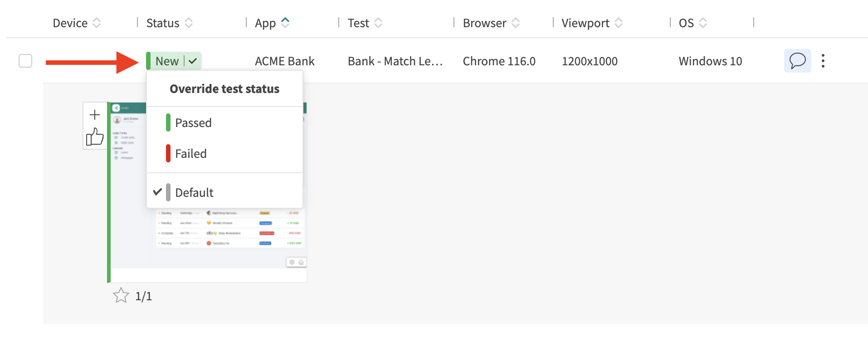868x342 pixels.
Task: Select the ACME Bank row checkbox
Action: (25, 61)
